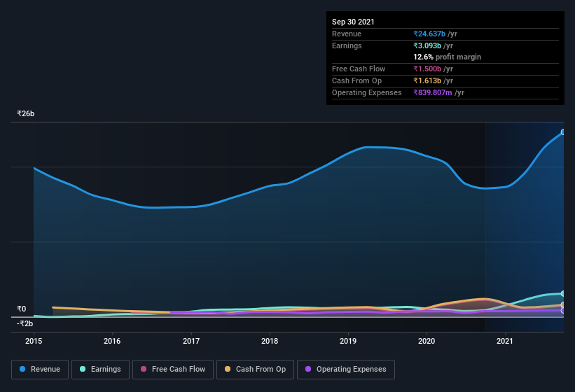Click the teal Earnings end-point marker
Viewport: 575px width, 392px height.
coord(563,293)
